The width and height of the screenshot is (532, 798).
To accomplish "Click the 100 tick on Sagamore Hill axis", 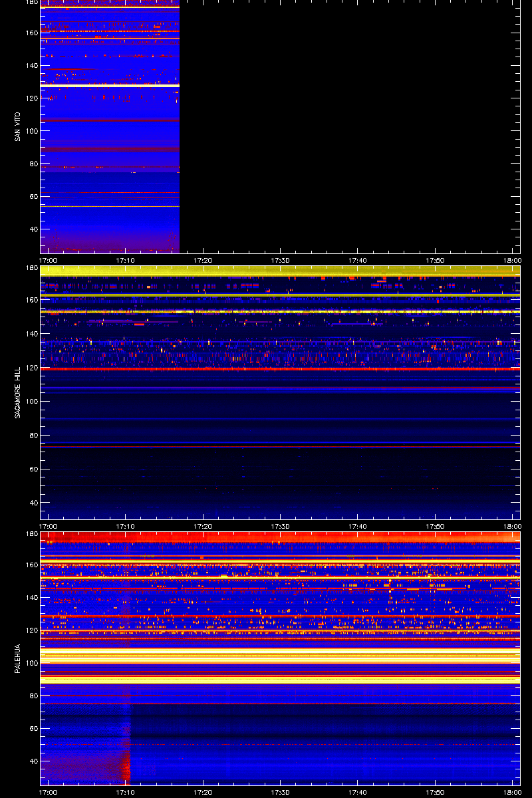I will (x=31, y=402).
